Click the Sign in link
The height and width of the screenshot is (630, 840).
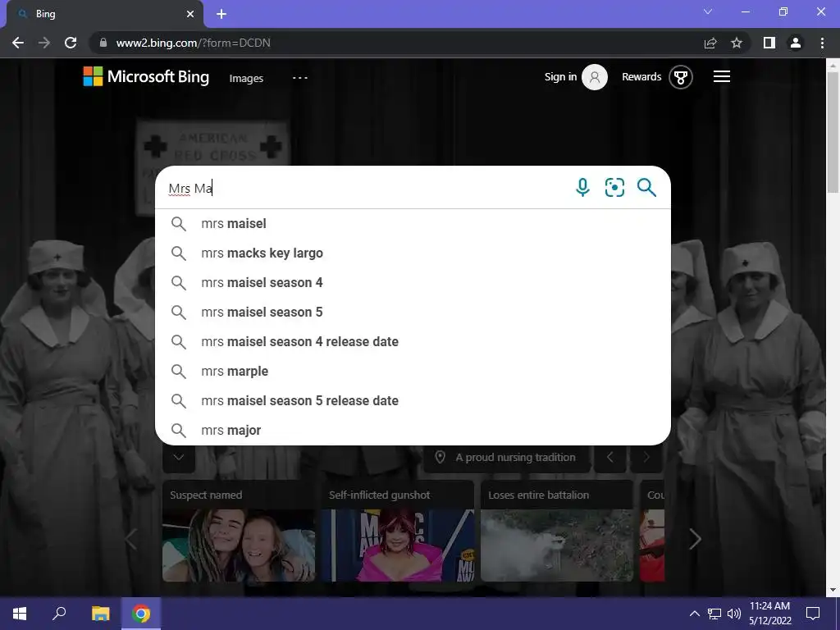tap(560, 76)
